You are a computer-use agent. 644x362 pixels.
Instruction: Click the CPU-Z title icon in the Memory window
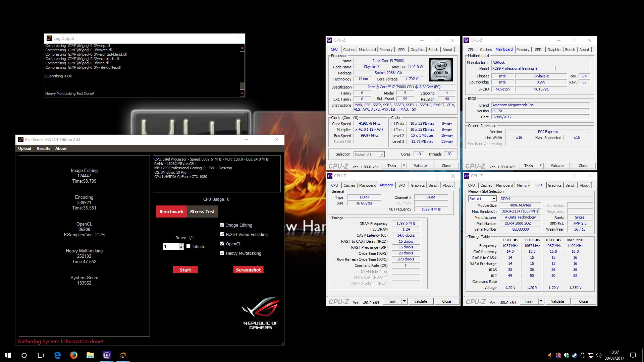(330, 176)
